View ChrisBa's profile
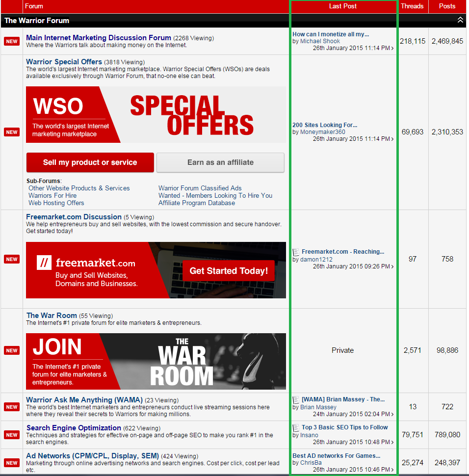Image resolution: width=469 pixels, height=476 pixels. (x=311, y=463)
